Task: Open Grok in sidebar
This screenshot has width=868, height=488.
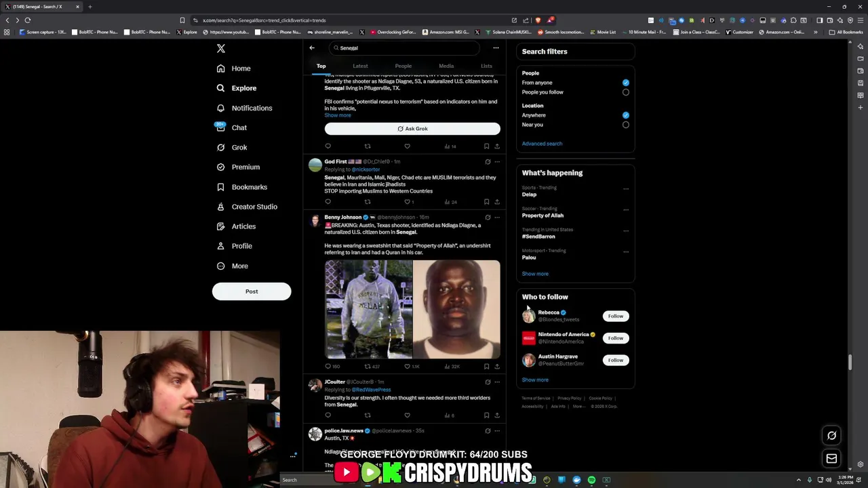Action: (231, 147)
